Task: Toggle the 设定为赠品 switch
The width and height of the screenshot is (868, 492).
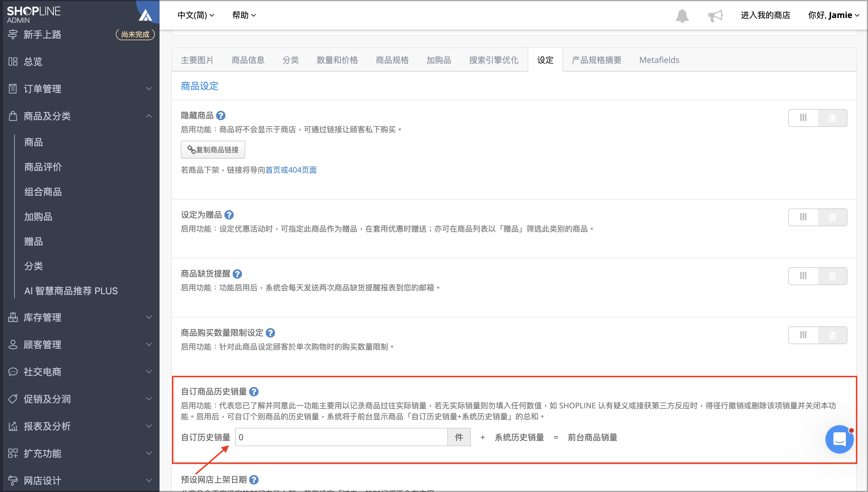Action: (x=817, y=217)
